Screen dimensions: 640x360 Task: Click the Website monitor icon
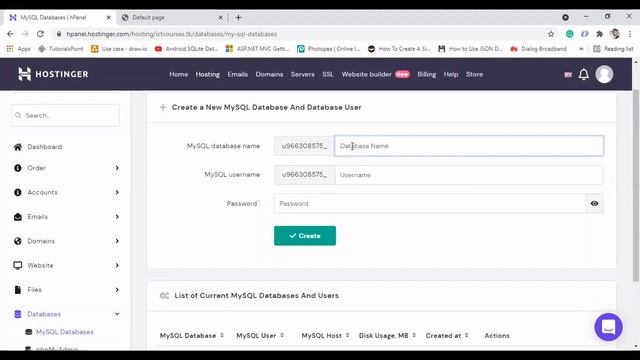[18, 265]
